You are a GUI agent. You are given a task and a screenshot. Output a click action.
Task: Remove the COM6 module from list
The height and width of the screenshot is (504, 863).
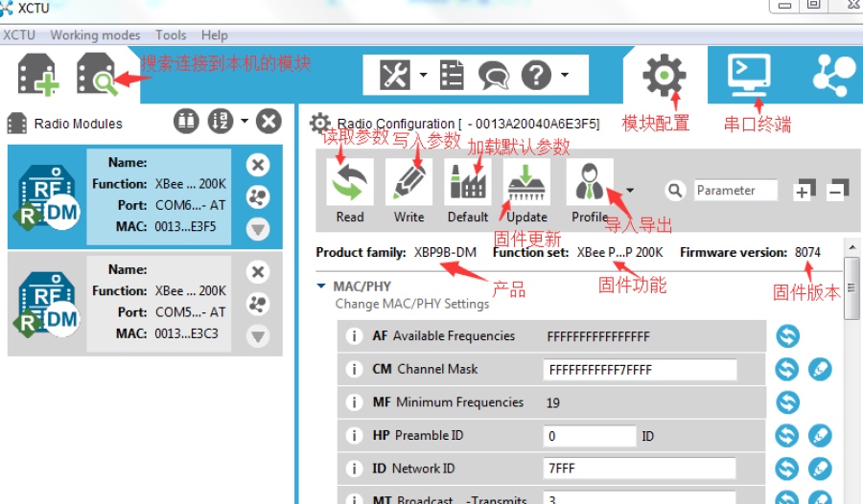[x=258, y=165]
